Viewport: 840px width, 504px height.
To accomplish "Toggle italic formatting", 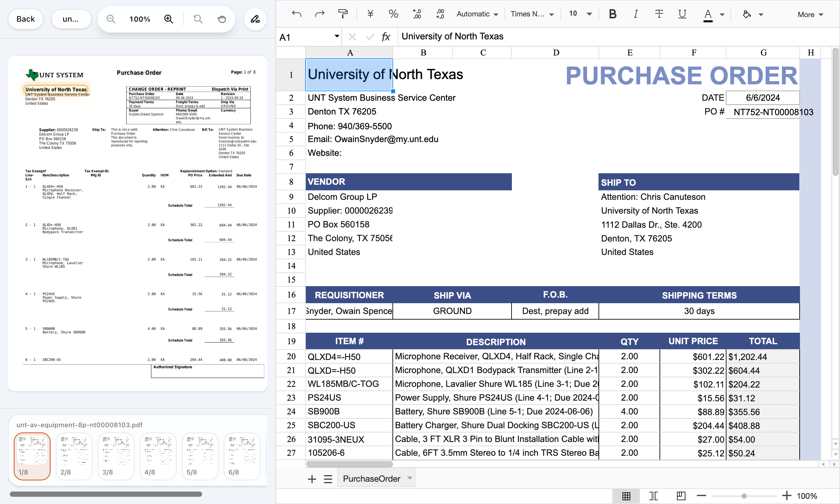I will click(x=636, y=14).
